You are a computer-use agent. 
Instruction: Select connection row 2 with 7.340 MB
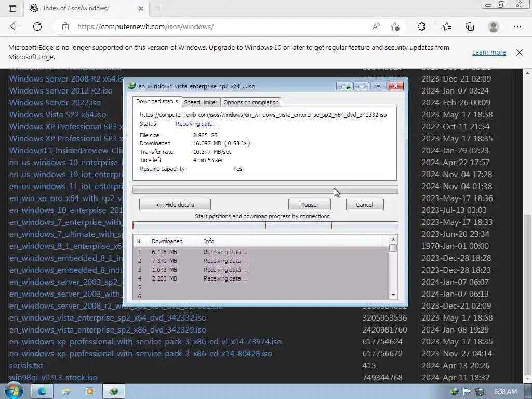pyautogui.click(x=261, y=261)
